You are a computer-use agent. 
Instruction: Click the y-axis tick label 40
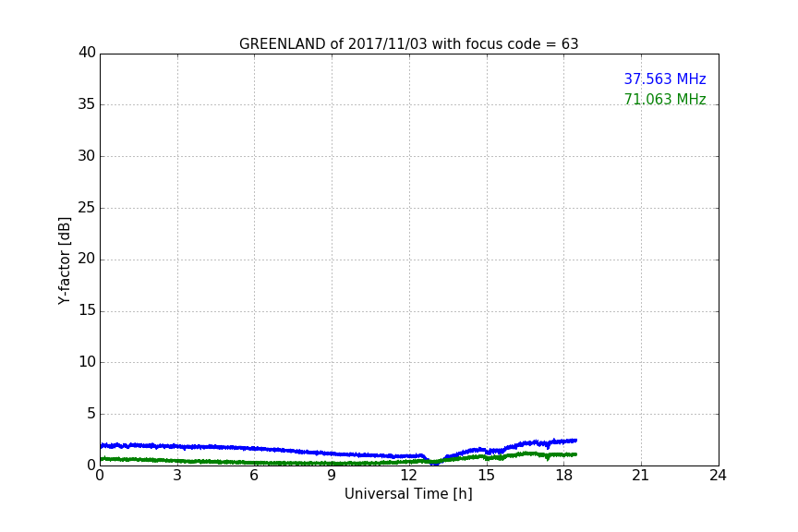(87, 53)
